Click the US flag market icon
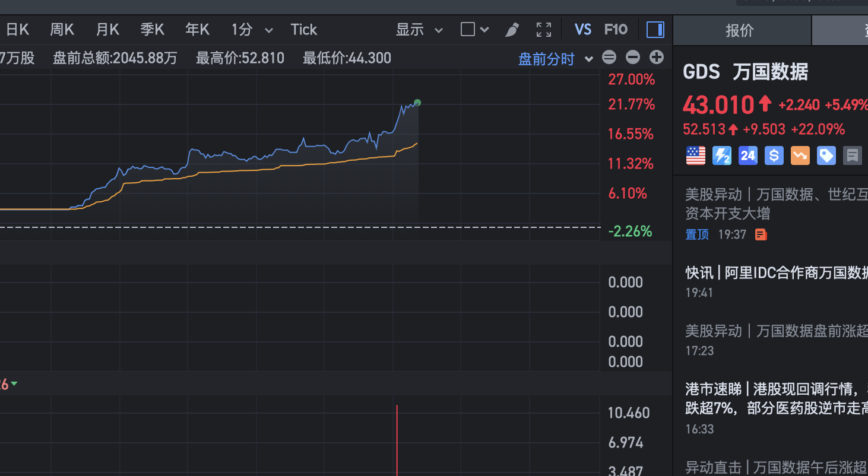This screenshot has width=868, height=476. 696,156
